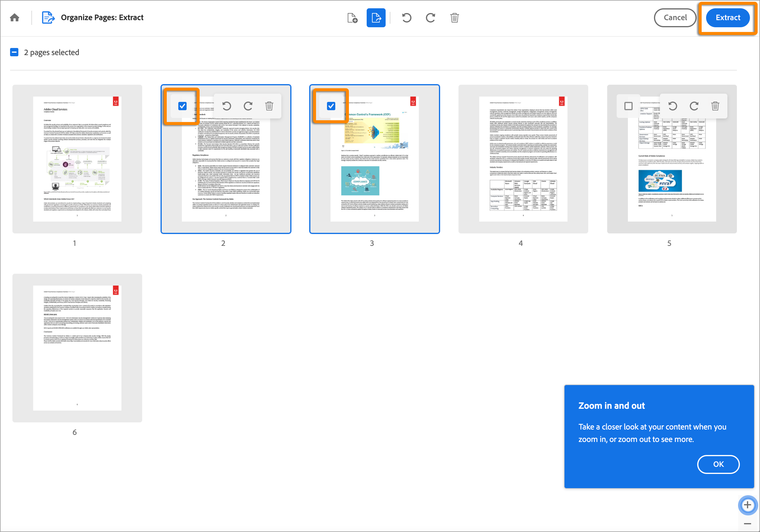The image size is (760, 532).
Task: Click the highlighted Extract Pages mode icon
Action: coord(376,17)
